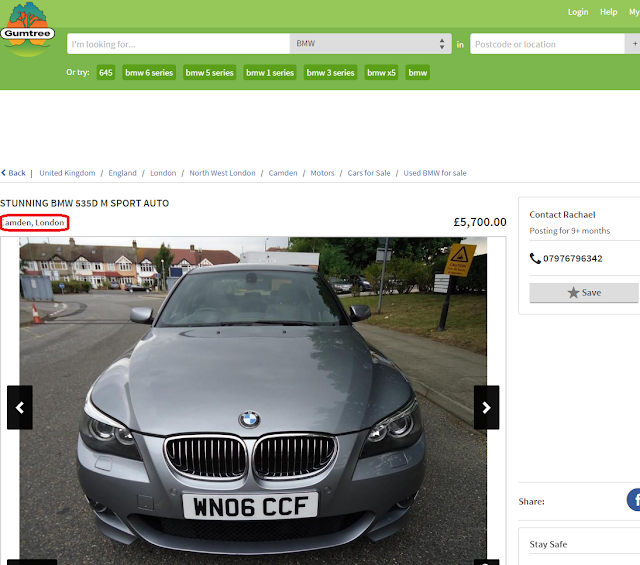The width and height of the screenshot is (640, 565).
Task: Click the Gumtree logo
Action: (x=28, y=29)
